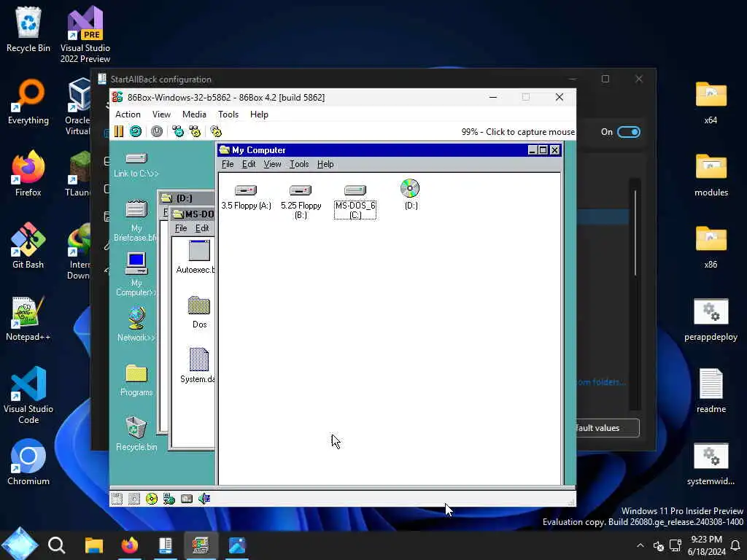Open 86Box View menu

[161, 114]
